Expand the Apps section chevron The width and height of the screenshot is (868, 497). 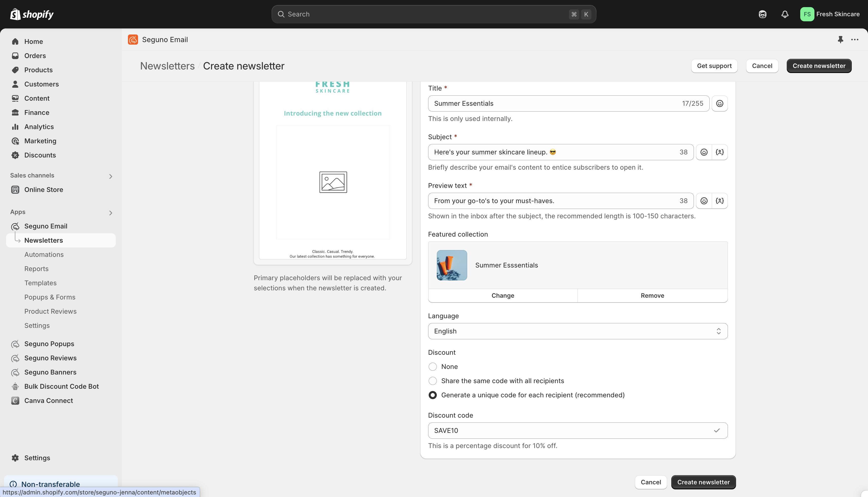coord(110,213)
